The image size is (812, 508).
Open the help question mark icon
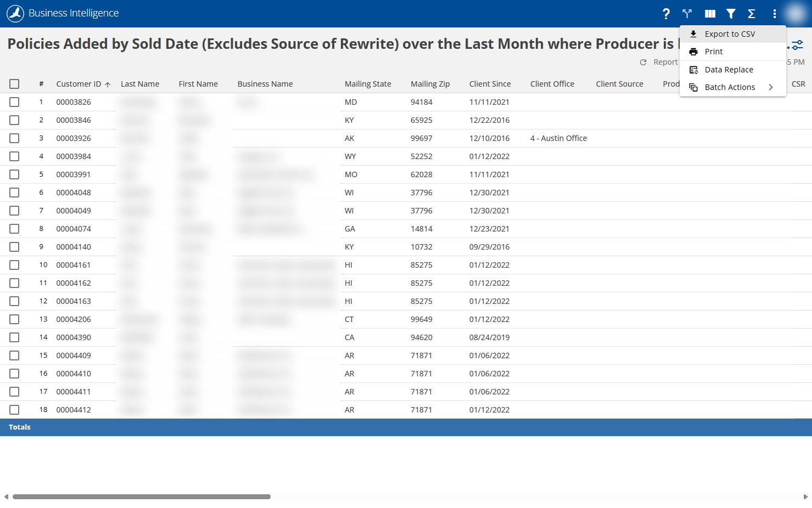(666, 14)
